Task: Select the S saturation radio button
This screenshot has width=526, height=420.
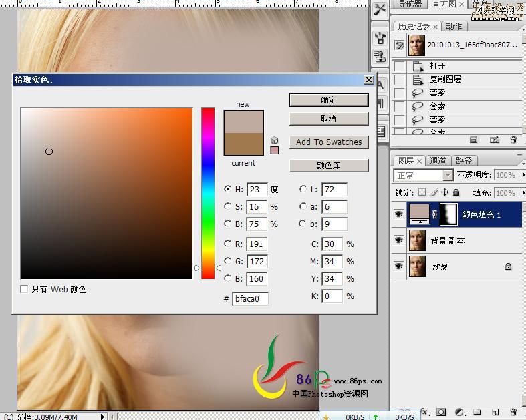Action: (x=227, y=206)
